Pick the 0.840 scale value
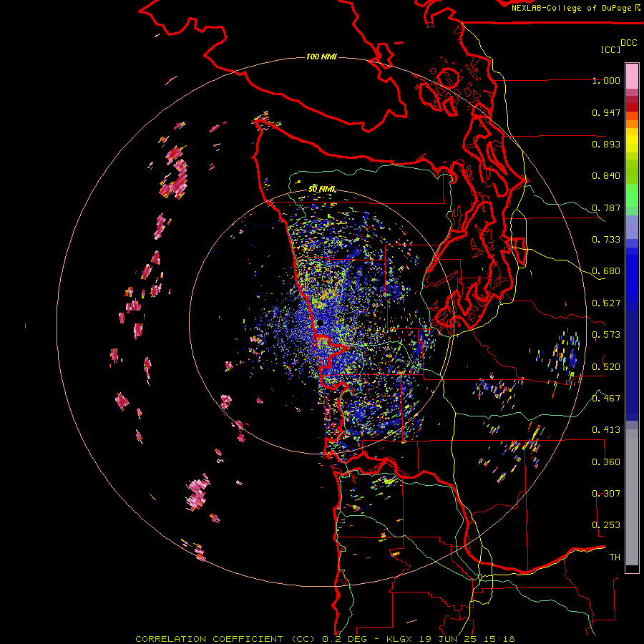The height and width of the screenshot is (644, 644). coord(606,176)
